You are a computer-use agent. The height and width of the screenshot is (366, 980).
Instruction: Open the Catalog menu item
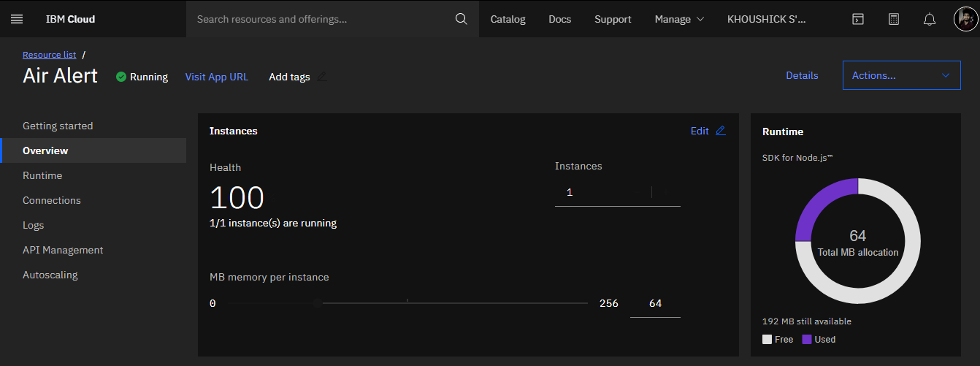click(508, 19)
